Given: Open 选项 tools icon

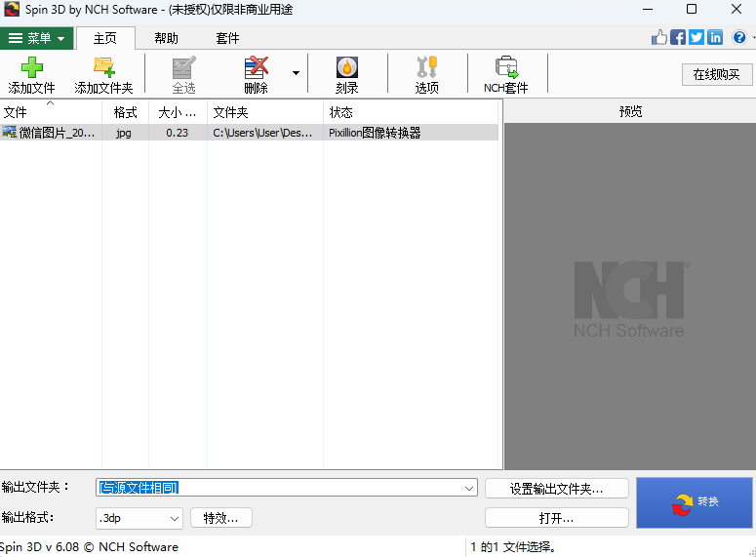Looking at the screenshot, I should pyautogui.click(x=426, y=67).
